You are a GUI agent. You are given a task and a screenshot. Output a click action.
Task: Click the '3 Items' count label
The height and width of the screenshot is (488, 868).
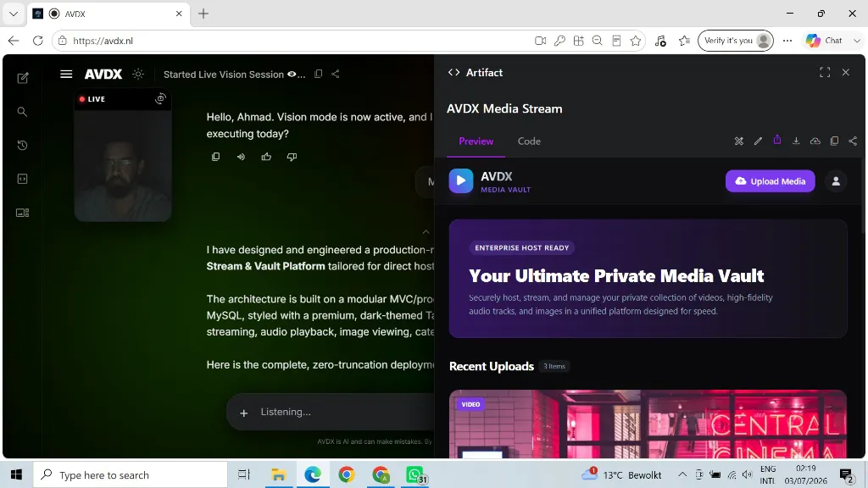pos(554,366)
